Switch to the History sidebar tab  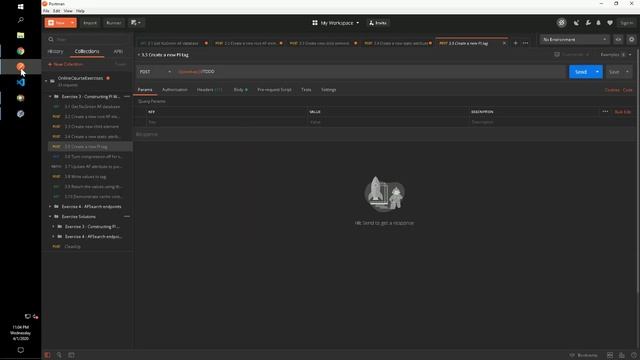click(56, 51)
